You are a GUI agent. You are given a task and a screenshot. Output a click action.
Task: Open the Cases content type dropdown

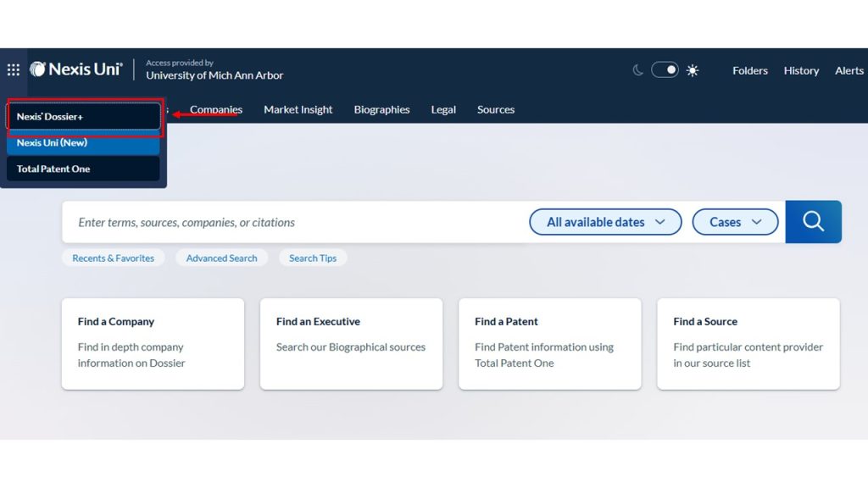[x=735, y=222]
